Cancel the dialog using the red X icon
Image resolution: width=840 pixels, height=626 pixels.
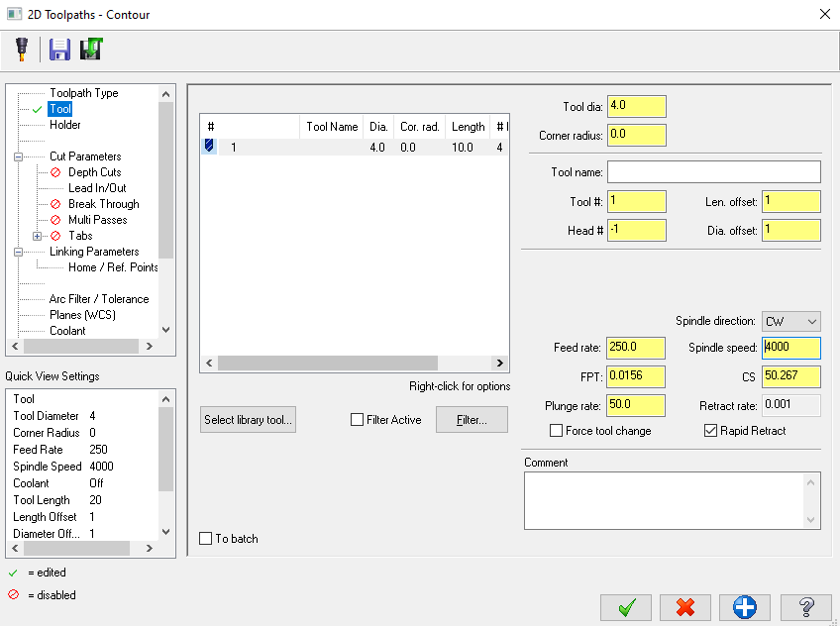coord(685,607)
